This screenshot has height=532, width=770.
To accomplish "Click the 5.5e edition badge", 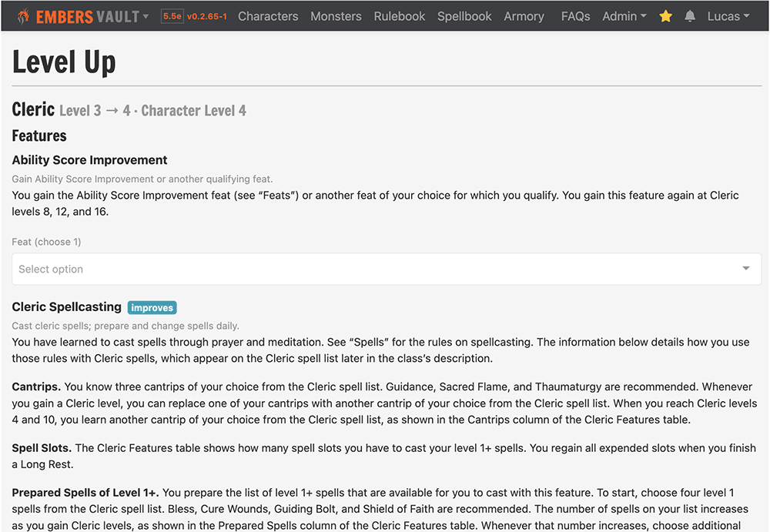I will [172, 16].
